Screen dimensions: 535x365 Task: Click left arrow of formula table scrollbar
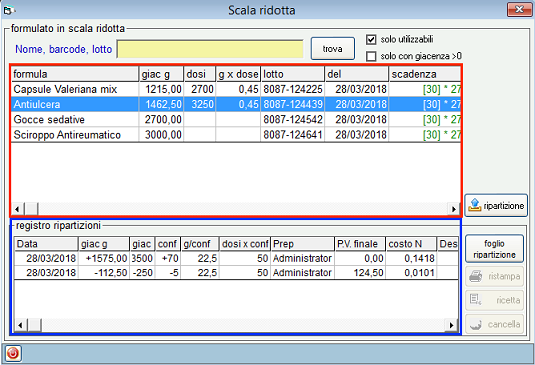(x=17, y=209)
